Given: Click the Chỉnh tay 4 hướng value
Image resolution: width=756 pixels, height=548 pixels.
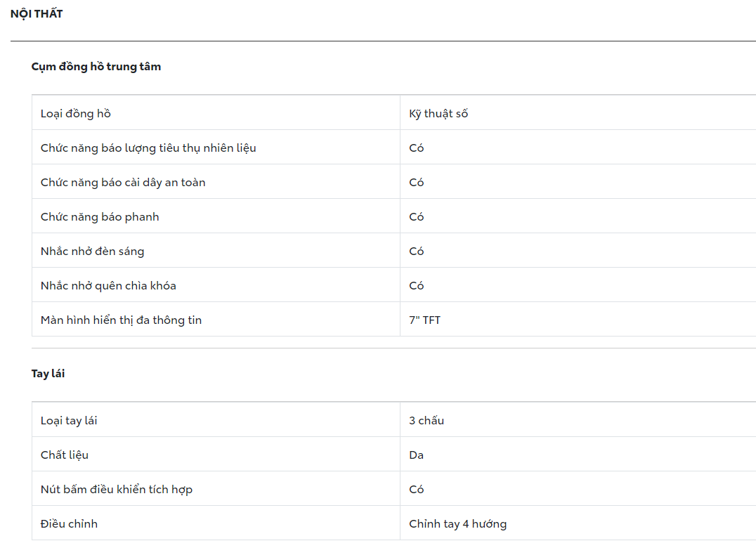Looking at the screenshot, I should tap(457, 524).
